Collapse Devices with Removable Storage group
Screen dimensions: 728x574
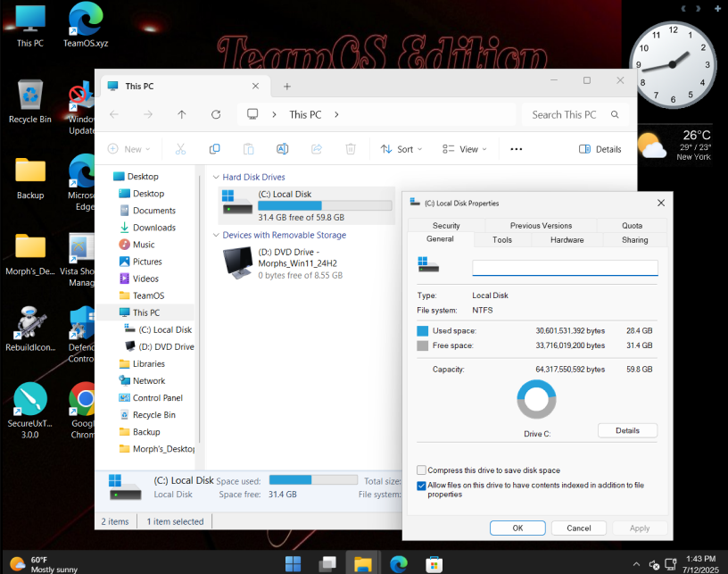tap(216, 235)
